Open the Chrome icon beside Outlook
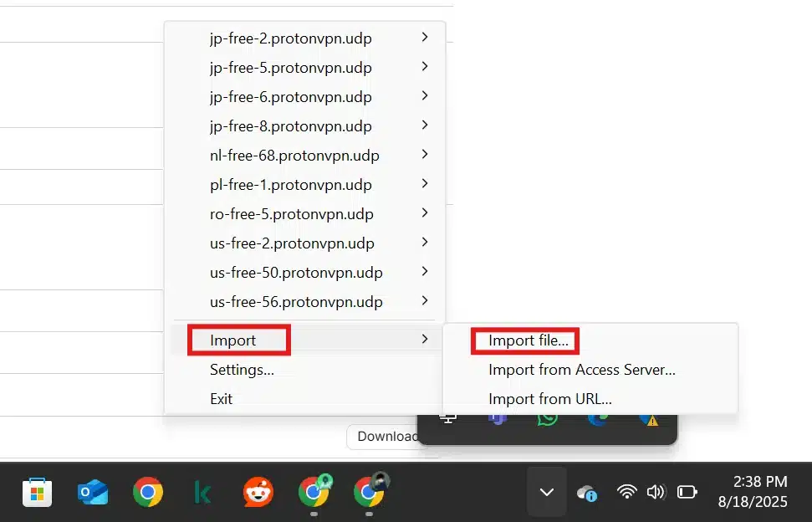This screenshot has width=812, height=522. tap(147, 492)
